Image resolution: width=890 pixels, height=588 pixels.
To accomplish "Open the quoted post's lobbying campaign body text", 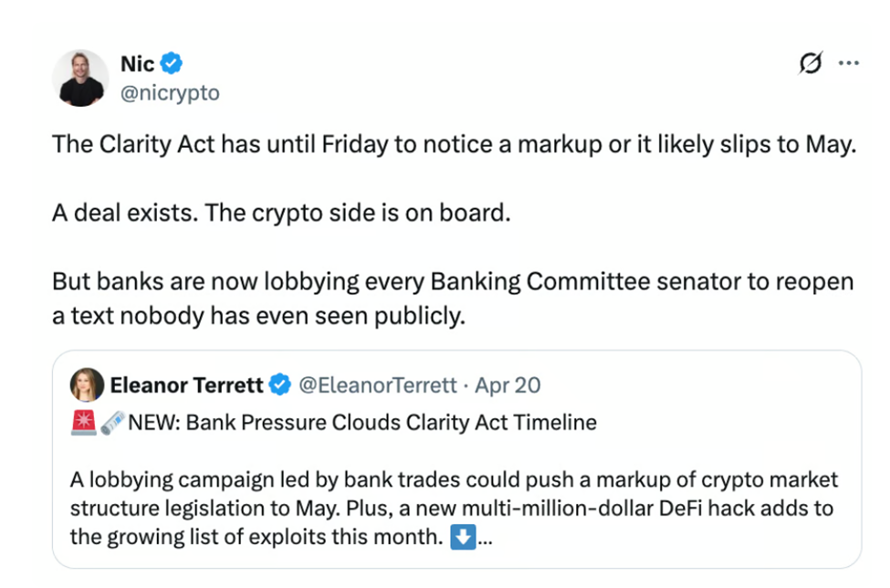I will (453, 508).
